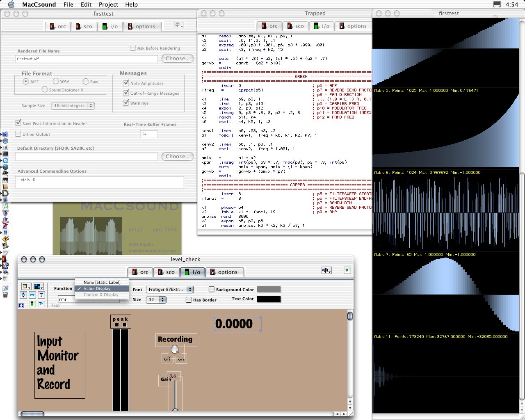
Task: Click the gray Background Color swatch
Action: pos(269,290)
